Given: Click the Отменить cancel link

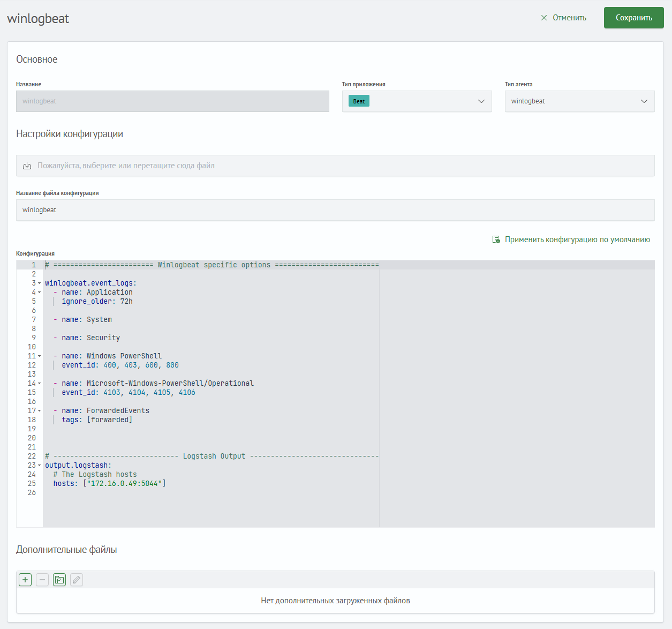Looking at the screenshot, I should (569, 18).
